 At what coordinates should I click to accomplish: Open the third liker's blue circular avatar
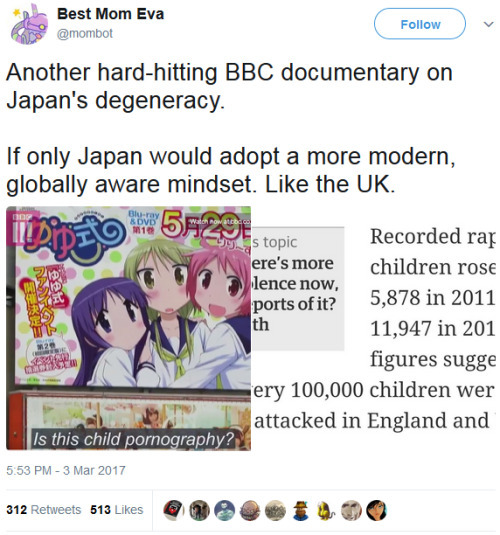tap(225, 510)
